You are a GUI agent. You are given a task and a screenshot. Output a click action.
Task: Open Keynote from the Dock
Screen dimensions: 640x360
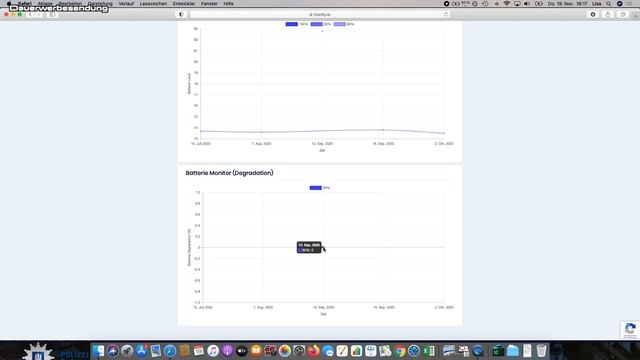[x=371, y=351]
